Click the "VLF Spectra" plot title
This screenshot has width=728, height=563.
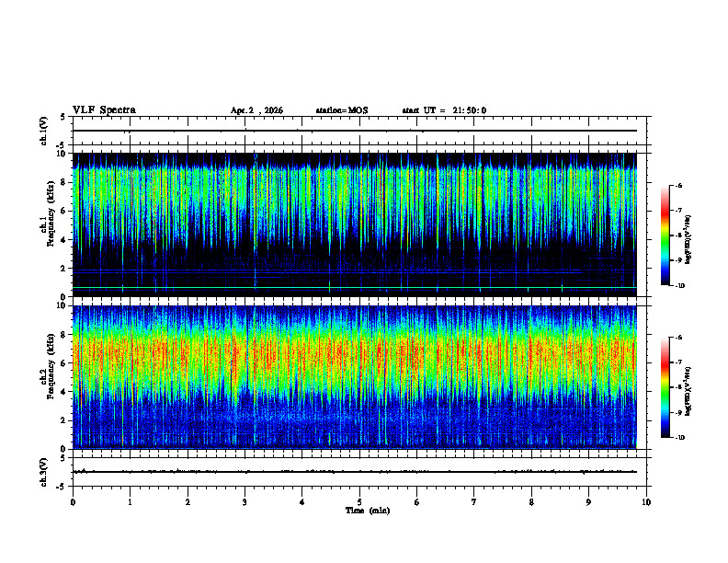(104, 110)
